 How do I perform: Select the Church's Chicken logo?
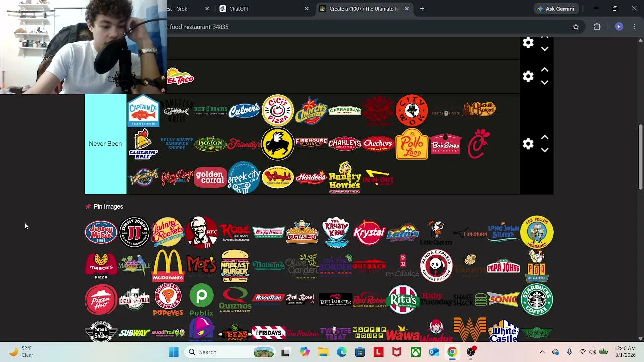tap(311, 110)
